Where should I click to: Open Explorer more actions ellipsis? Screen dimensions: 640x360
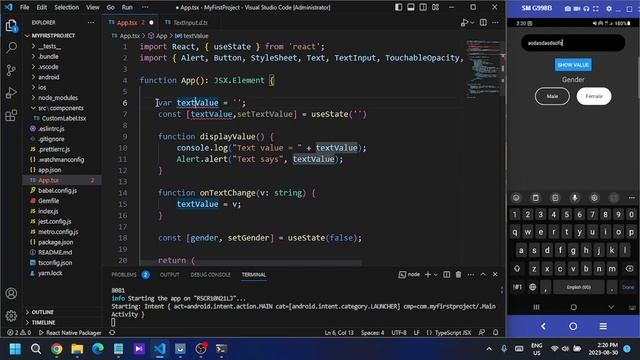91,22
